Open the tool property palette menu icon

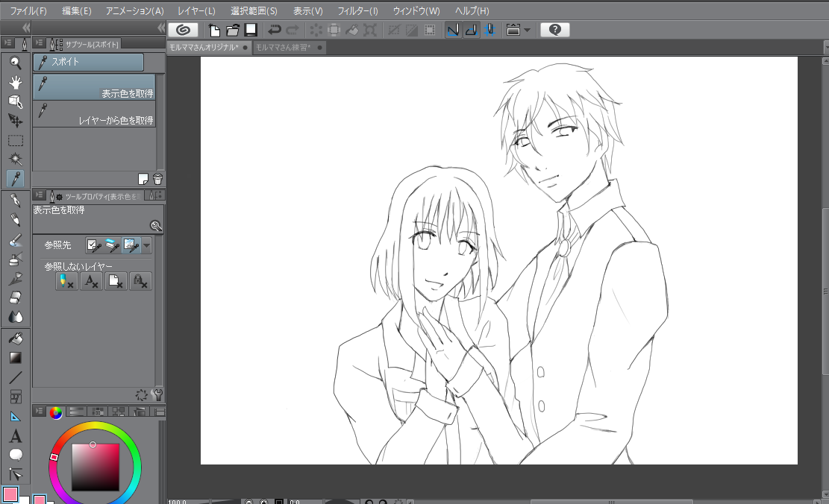39,195
